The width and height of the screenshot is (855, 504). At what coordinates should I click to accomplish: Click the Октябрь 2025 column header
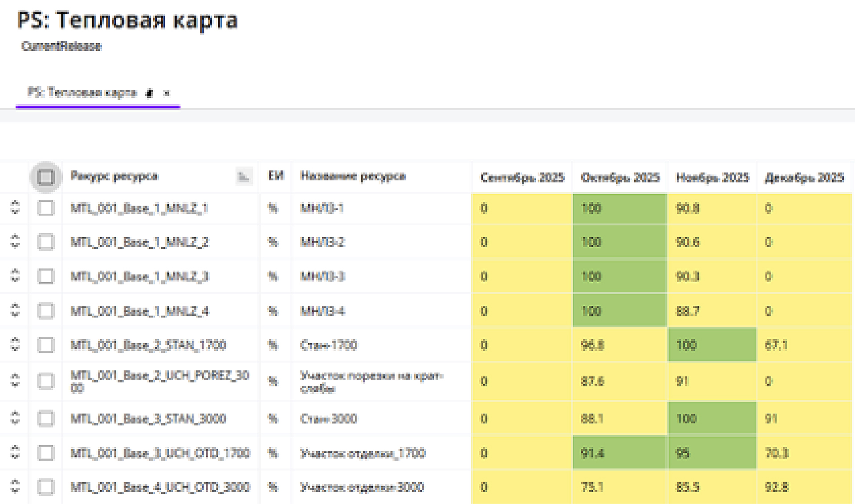tap(619, 177)
